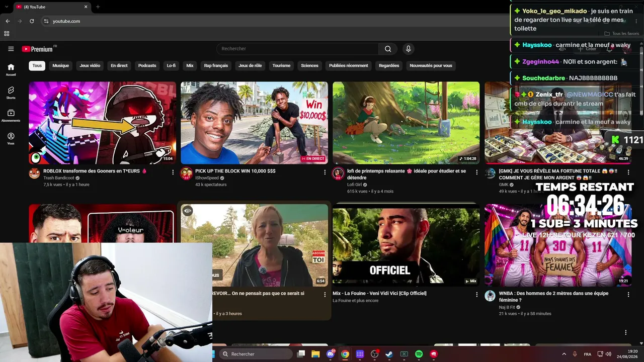Open File Explorer from the taskbar
Image resolution: width=644 pixels, height=362 pixels.
[x=315, y=354]
